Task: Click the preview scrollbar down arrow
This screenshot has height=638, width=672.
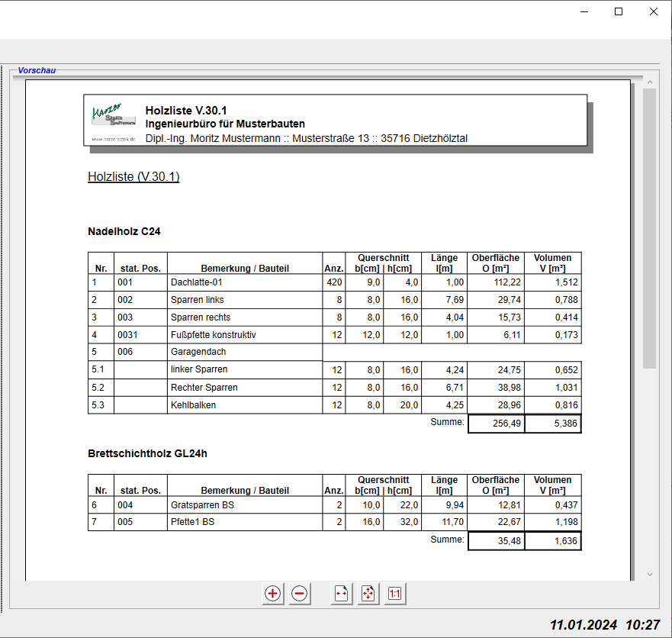Action: [650, 575]
